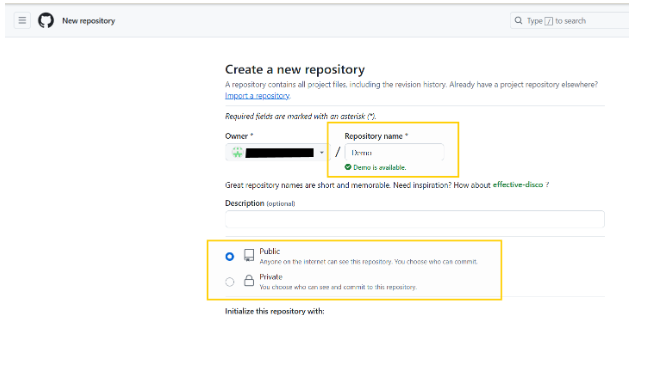Click the Public repository book icon

tap(249, 255)
